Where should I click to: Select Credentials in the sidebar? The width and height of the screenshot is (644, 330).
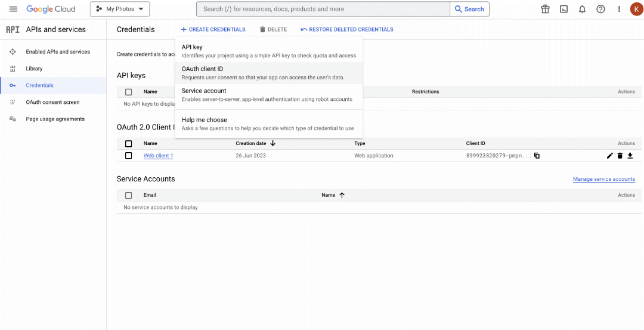tap(54, 85)
